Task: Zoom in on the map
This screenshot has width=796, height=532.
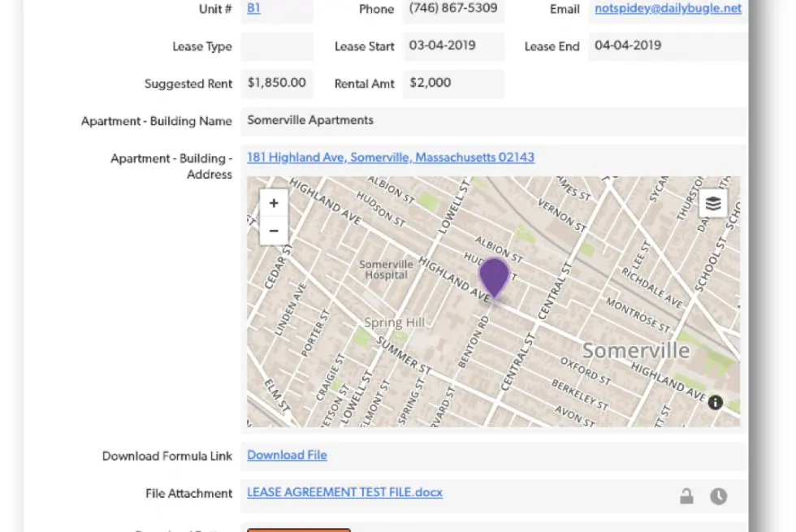Action: pyautogui.click(x=274, y=203)
